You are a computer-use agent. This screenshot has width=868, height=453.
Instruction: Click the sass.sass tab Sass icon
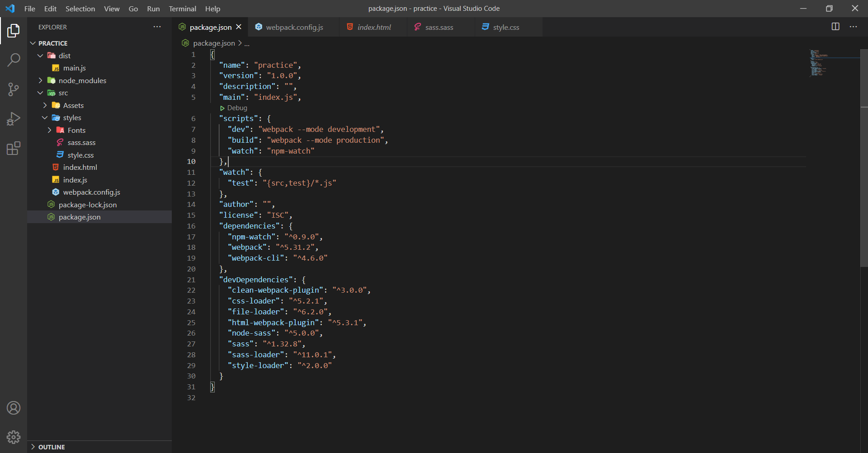(x=418, y=27)
